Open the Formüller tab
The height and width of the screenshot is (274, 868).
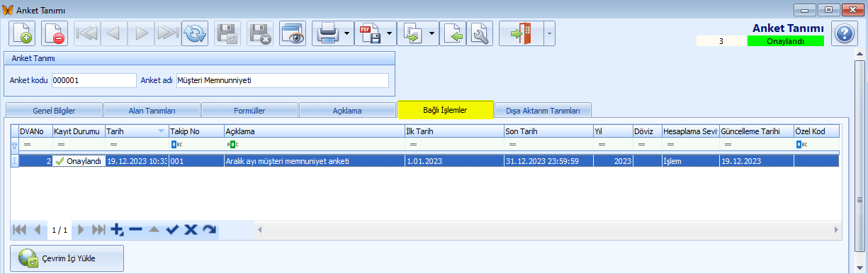[x=249, y=111]
